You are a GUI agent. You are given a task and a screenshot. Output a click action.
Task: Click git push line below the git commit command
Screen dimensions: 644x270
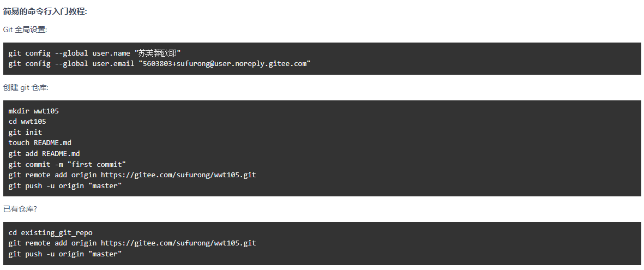(65, 186)
